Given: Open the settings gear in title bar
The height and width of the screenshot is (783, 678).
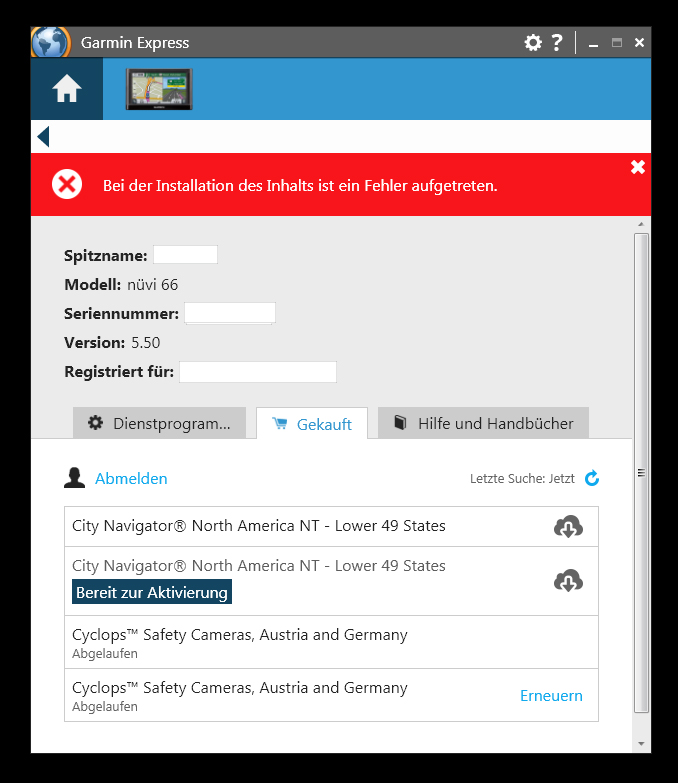Looking at the screenshot, I should click(533, 42).
